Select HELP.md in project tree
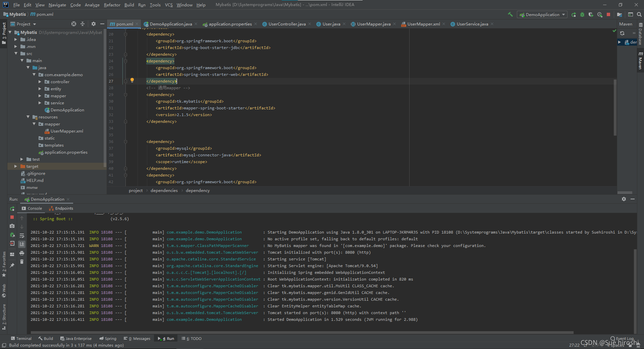This screenshot has width=644, height=349. 35,181
